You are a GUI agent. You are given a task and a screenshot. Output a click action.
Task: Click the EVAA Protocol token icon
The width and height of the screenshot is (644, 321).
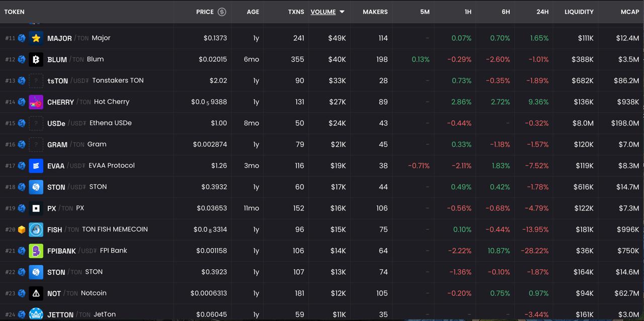click(x=36, y=165)
